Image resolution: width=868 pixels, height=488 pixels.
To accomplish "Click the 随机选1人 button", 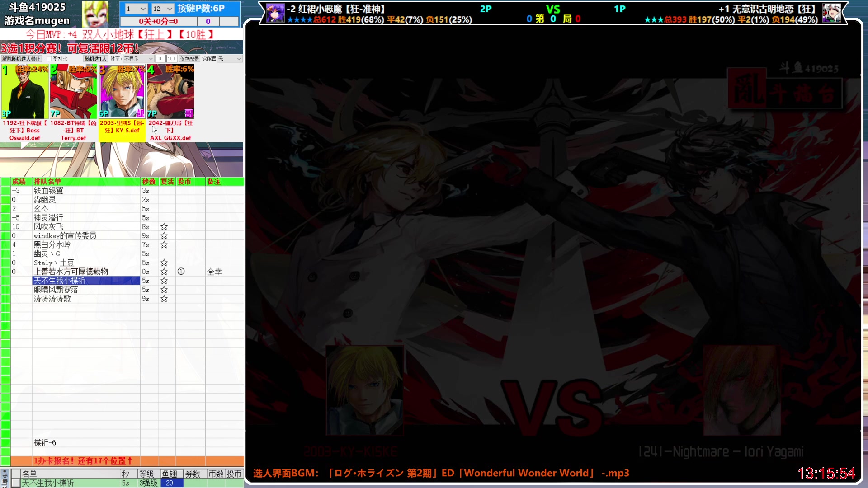I will pos(95,59).
